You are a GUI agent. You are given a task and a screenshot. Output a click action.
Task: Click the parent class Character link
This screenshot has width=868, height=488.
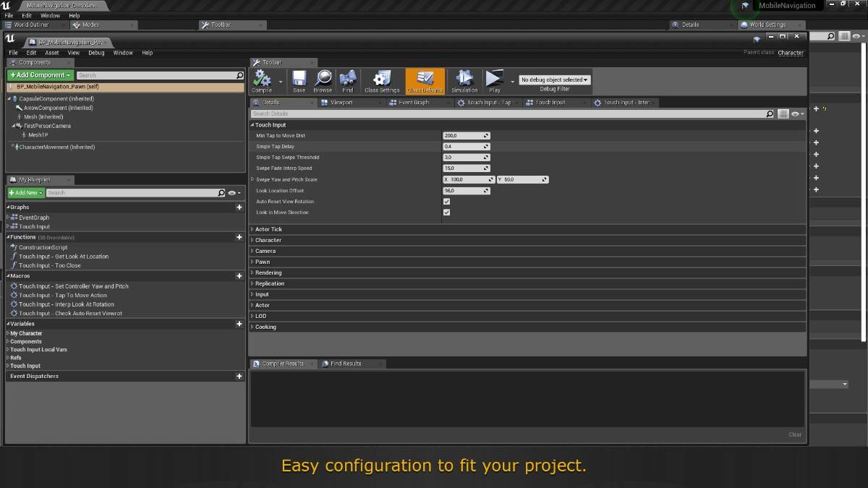(x=791, y=53)
